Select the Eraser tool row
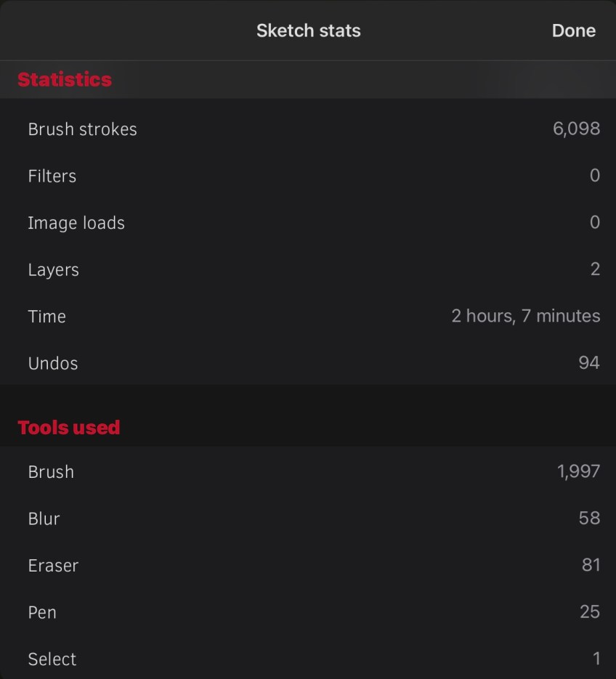The height and width of the screenshot is (679, 616). (x=53, y=566)
